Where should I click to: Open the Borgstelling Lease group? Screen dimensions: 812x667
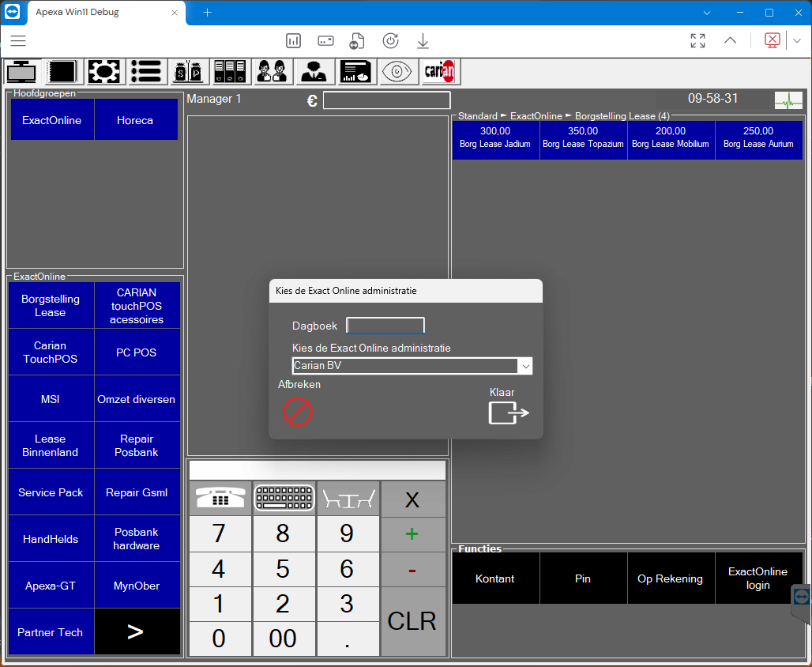[51, 305]
